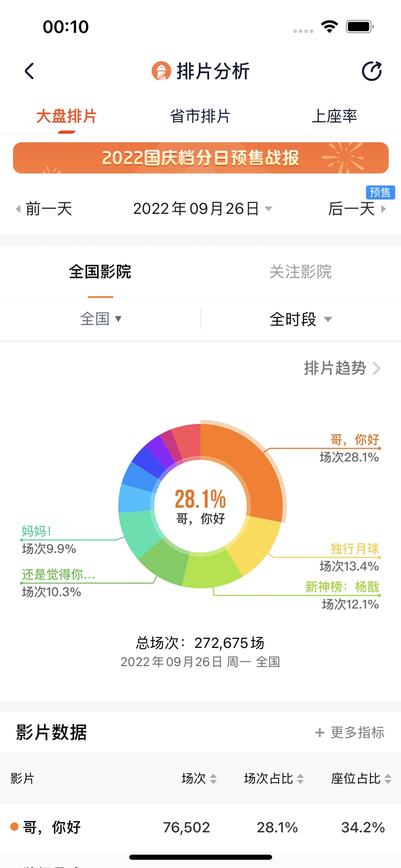The height and width of the screenshot is (868, 401).
Task: Tap the back arrow at top left
Action: point(29,71)
